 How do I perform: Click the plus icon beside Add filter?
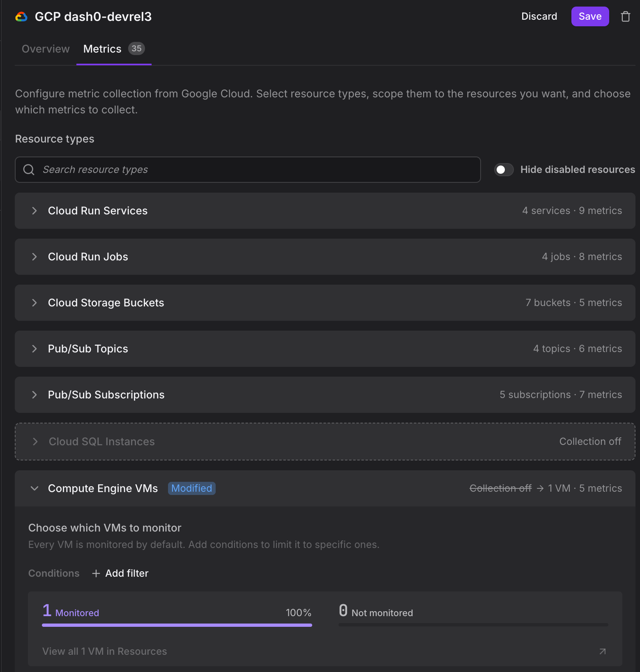tap(96, 573)
